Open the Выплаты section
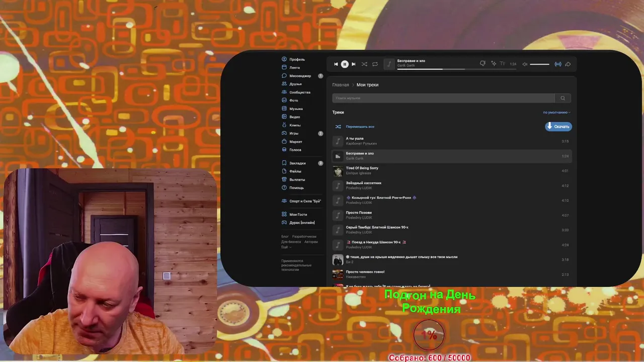Viewport: 644px width, 362px height. (294, 179)
